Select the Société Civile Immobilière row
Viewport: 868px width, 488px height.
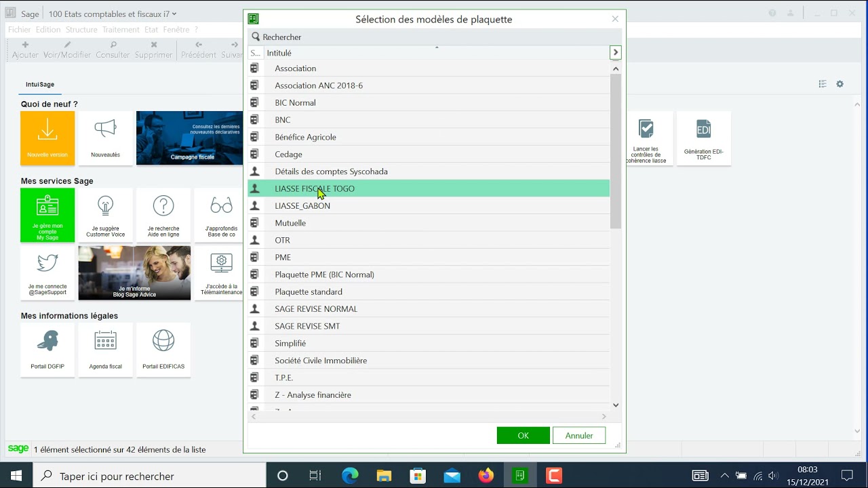(x=429, y=361)
